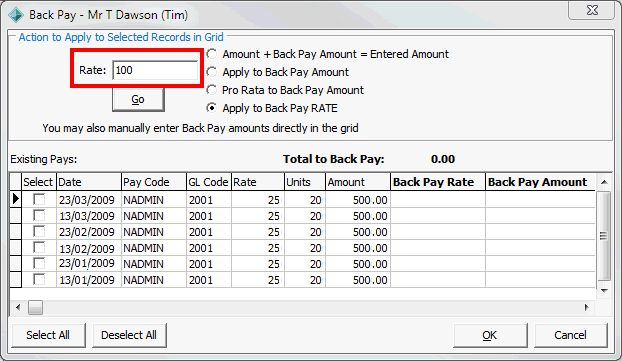
Task: Click the Rate column header in grid
Action: pos(258,182)
